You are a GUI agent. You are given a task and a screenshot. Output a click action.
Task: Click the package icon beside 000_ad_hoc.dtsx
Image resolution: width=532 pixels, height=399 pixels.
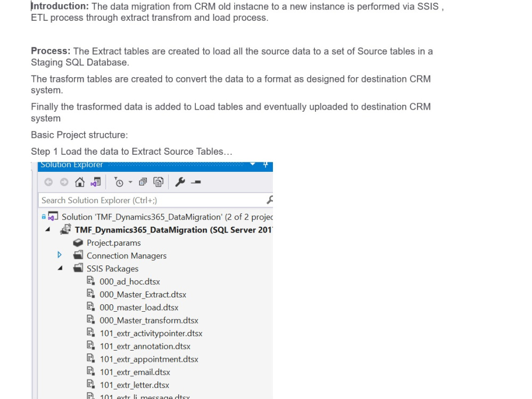[91, 280]
